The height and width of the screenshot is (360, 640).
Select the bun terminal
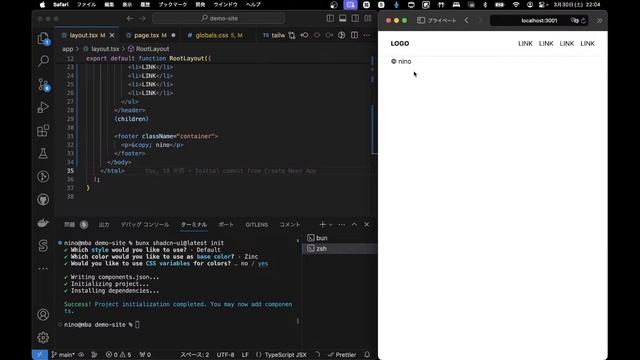[339, 238]
